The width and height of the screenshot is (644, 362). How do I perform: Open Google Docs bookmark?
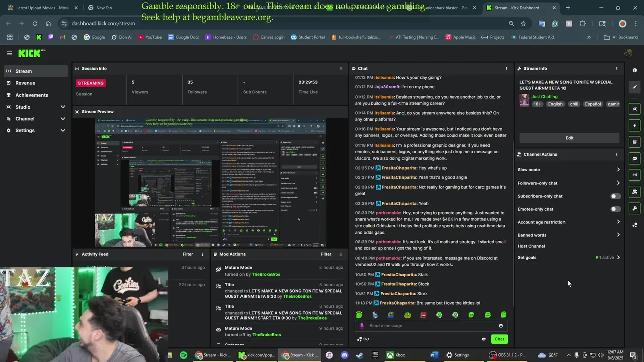pyautogui.click(x=183, y=37)
